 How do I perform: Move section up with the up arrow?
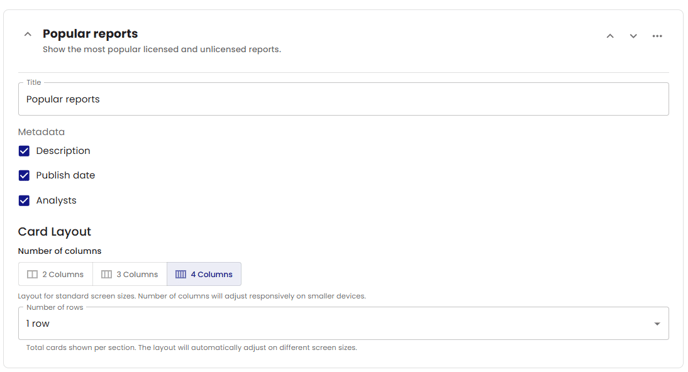coord(610,36)
